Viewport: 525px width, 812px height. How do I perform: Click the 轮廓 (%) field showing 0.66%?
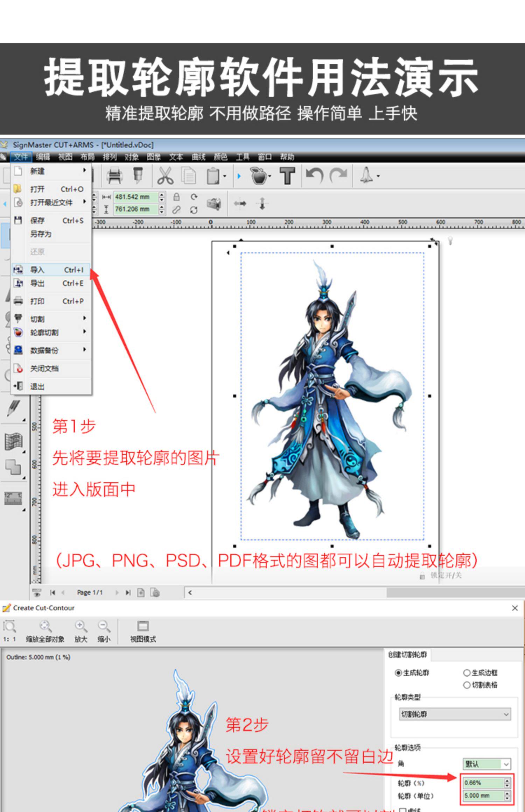[484, 783]
